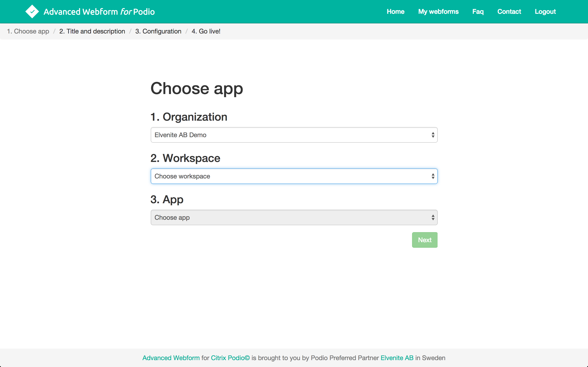588x367 pixels.
Task: Open the Home navigation item
Action: pos(395,12)
